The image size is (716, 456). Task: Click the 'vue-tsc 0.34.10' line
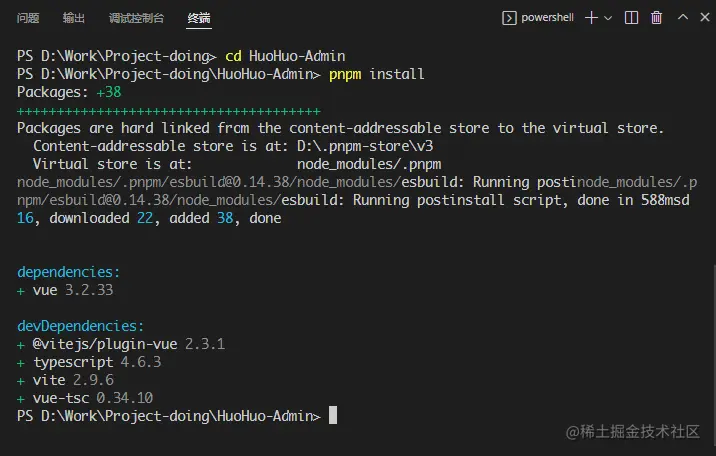[x=85, y=398]
